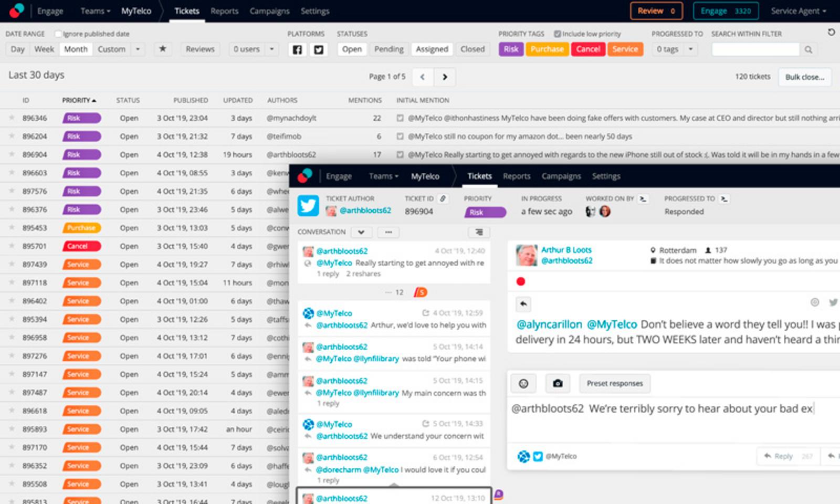Tick the mention checkbox for ticket 896904
Viewport: 840px width, 504px height.
click(400, 155)
